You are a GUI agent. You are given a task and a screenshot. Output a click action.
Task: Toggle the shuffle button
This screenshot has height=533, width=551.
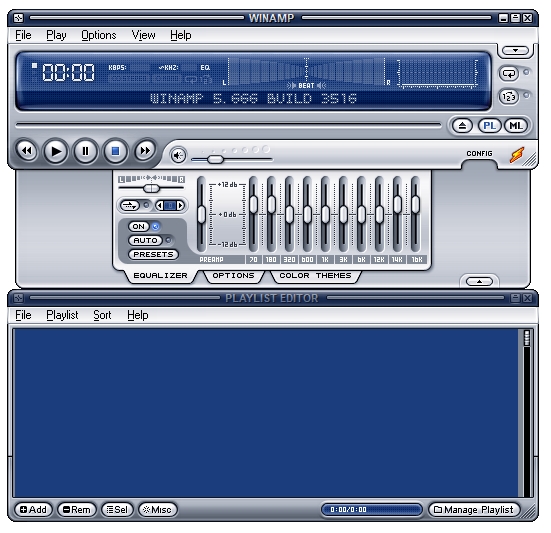pyautogui.click(x=509, y=96)
